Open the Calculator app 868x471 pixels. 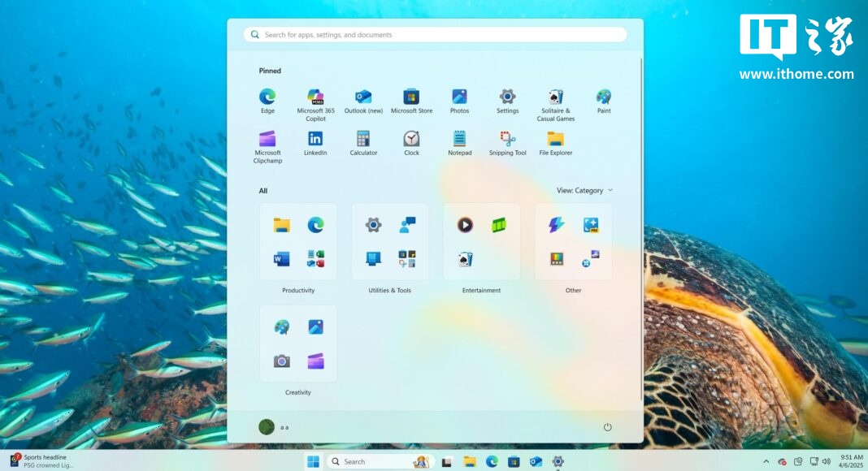363,144
